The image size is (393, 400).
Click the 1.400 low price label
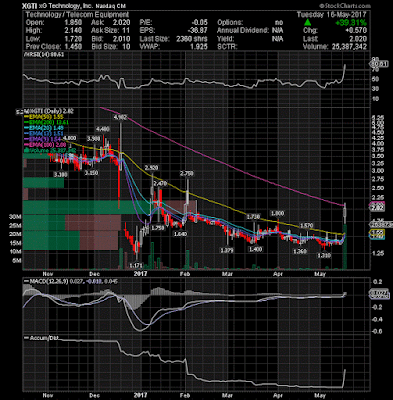256,249
